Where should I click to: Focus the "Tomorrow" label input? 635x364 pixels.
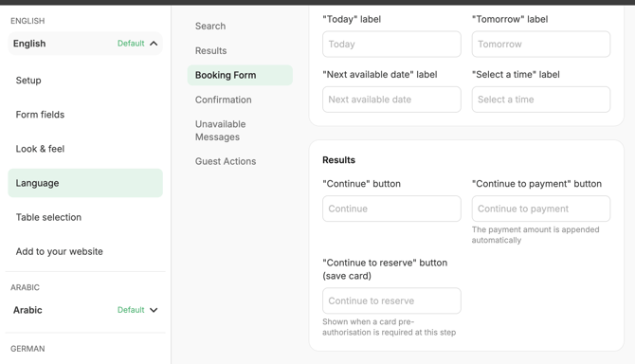(x=540, y=45)
